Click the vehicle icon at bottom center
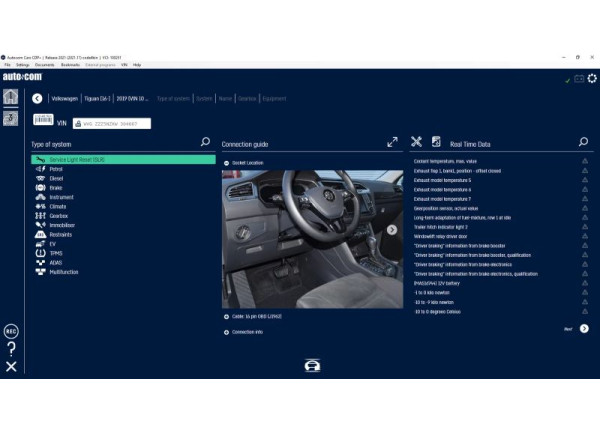This screenshot has width=600, height=434. [x=312, y=365]
